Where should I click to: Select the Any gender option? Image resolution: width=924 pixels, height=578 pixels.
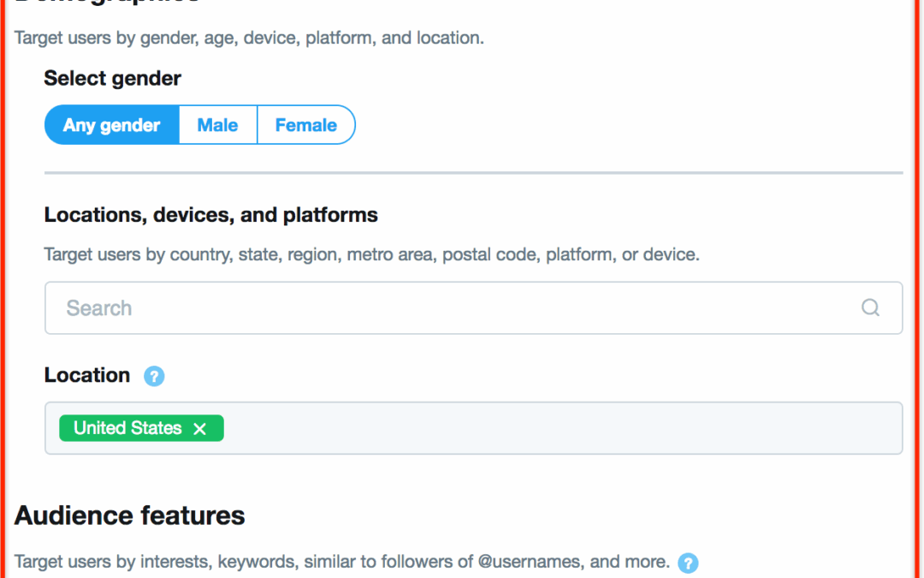(112, 125)
